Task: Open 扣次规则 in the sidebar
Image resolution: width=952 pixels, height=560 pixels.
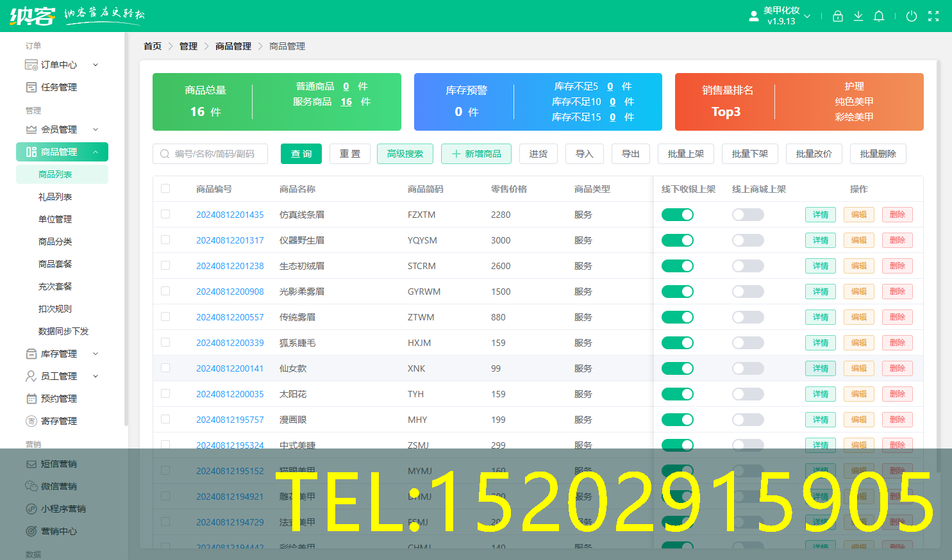Action: 62,309
